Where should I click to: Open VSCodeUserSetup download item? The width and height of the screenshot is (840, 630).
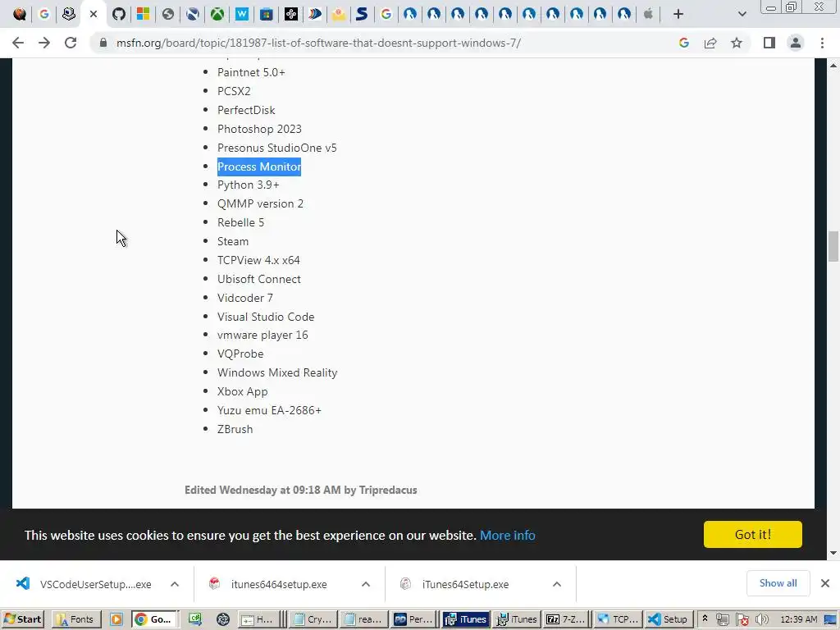85,584
